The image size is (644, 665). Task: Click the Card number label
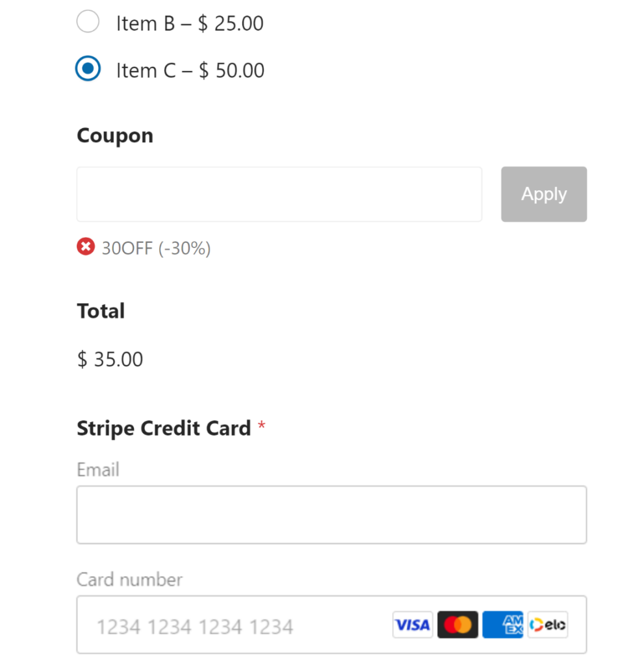pyautogui.click(x=129, y=579)
